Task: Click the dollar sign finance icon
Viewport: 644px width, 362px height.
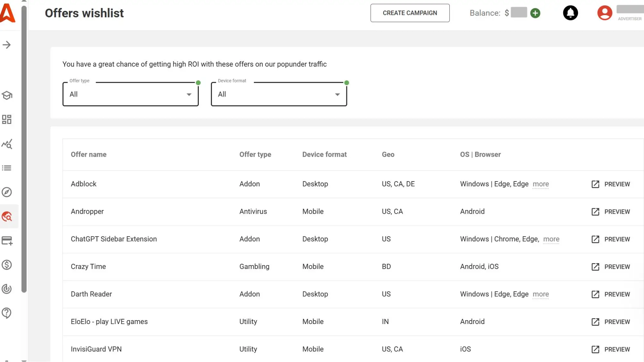Action: (x=7, y=265)
